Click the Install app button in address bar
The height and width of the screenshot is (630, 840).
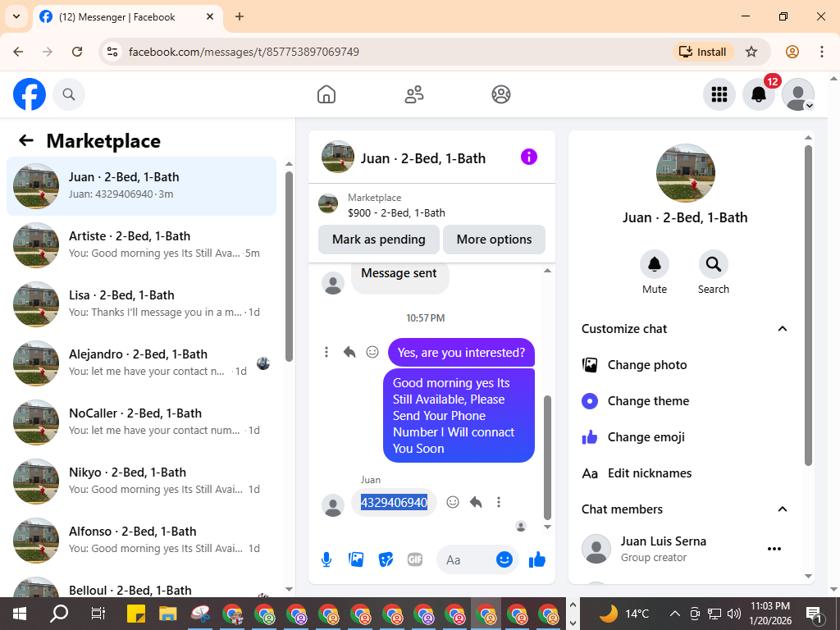click(x=703, y=52)
